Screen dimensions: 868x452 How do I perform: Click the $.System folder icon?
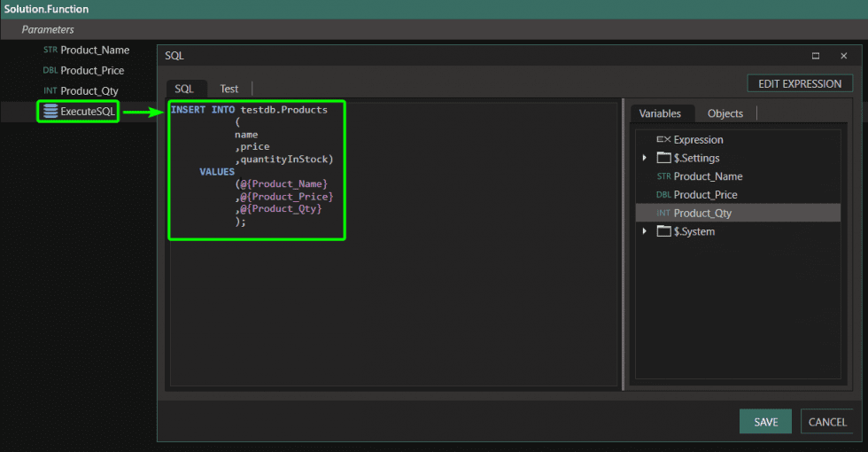[x=663, y=231]
